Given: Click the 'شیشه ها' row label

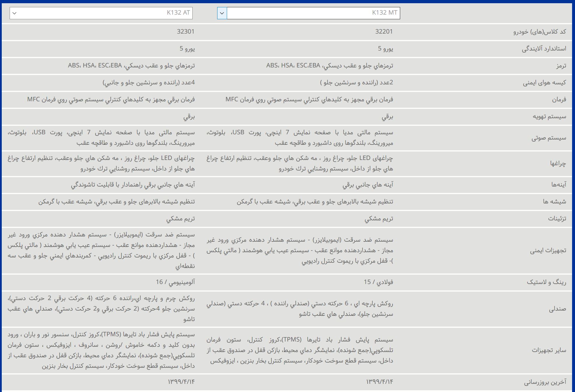Looking at the screenshot, I should [x=554, y=201].
